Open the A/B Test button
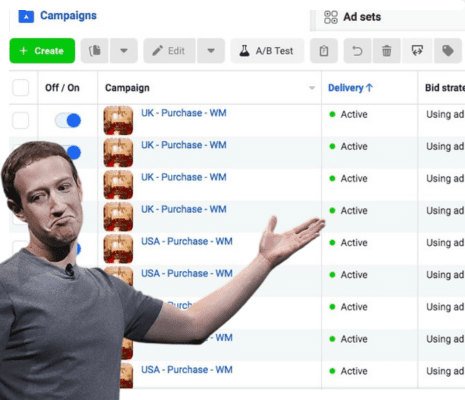 [x=267, y=51]
